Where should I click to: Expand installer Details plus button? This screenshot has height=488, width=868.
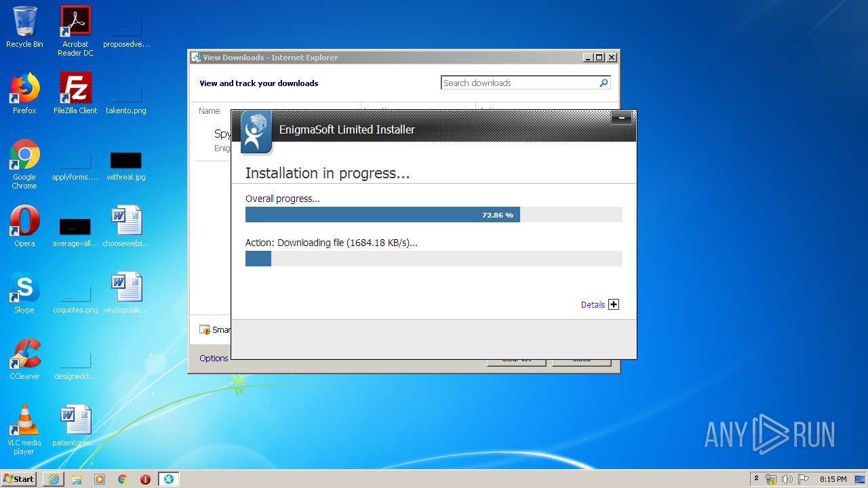point(614,304)
